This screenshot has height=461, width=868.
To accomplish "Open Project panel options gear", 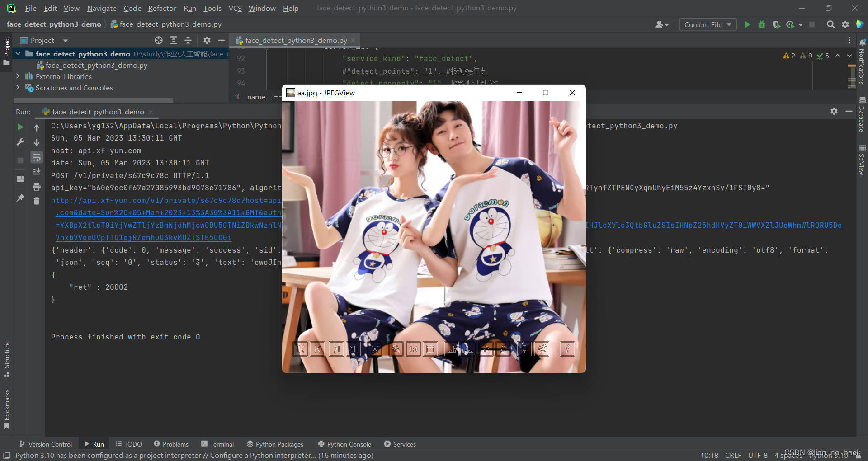I will (207, 40).
